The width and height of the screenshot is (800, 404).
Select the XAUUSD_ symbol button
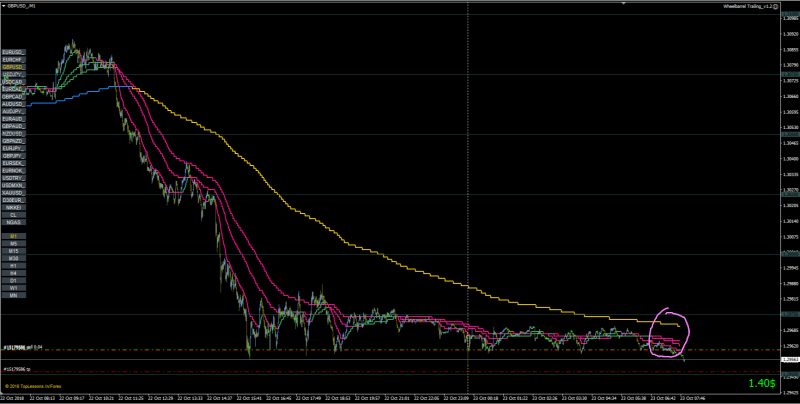pyautogui.click(x=14, y=193)
